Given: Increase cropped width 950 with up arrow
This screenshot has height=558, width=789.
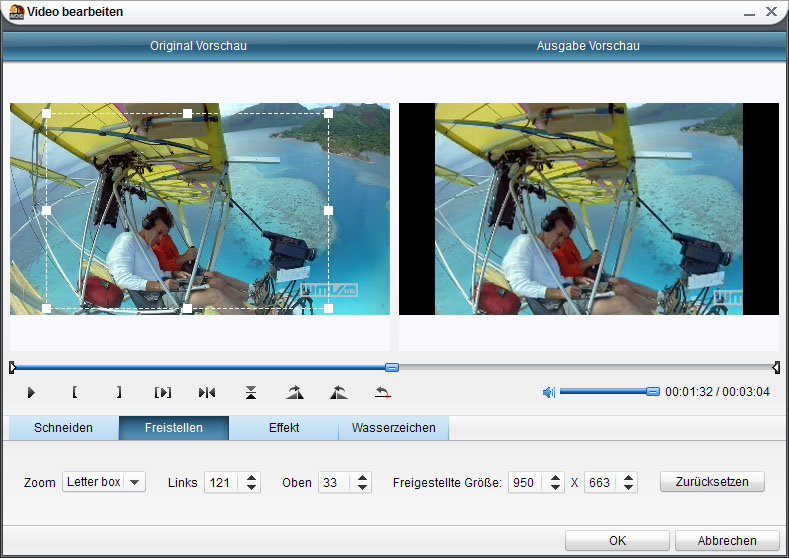Looking at the screenshot, I should click(556, 477).
